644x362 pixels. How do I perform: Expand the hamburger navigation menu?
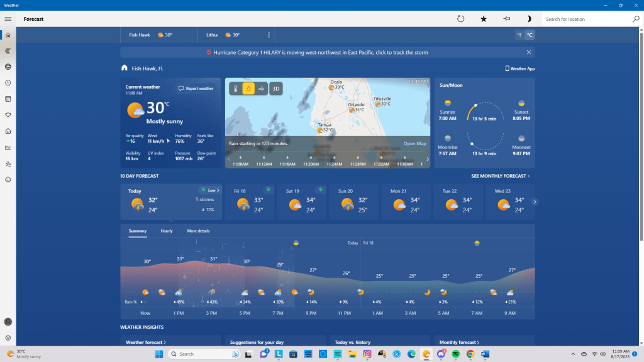pos(8,19)
